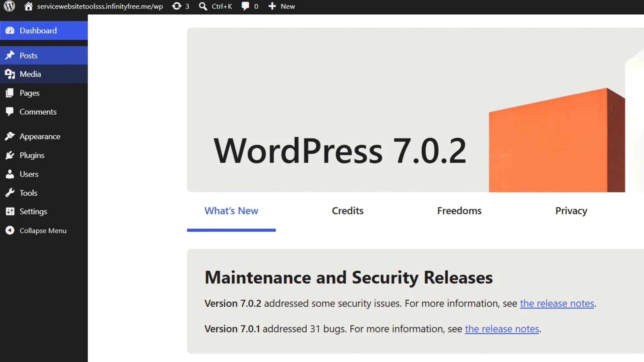Click the bold text Version 7.0.2
Image resolution: width=644 pixels, height=362 pixels.
(x=233, y=303)
